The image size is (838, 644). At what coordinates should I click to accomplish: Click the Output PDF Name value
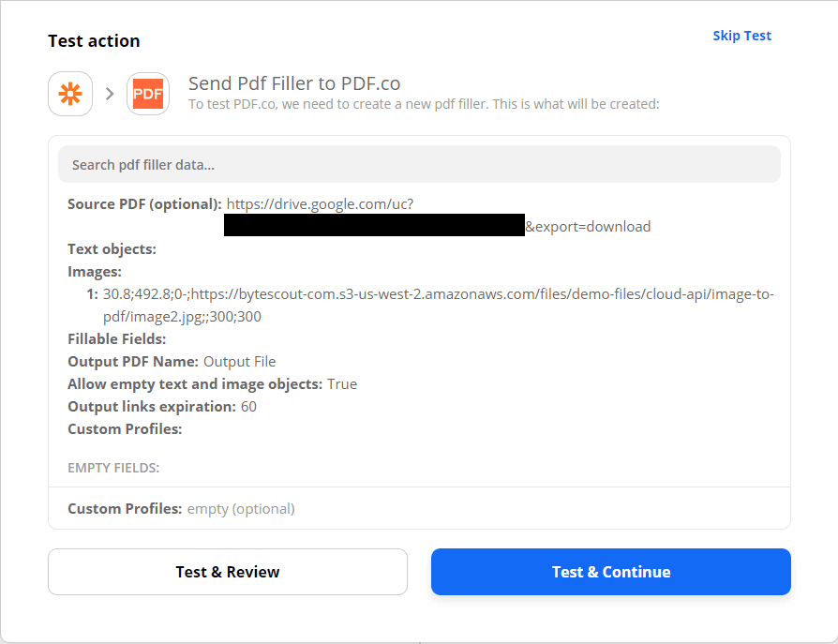tap(239, 361)
